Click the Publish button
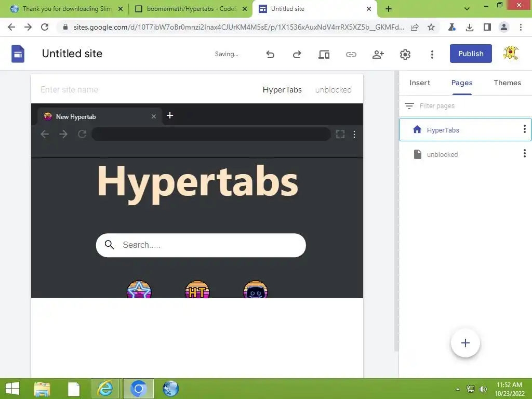 tap(471, 54)
